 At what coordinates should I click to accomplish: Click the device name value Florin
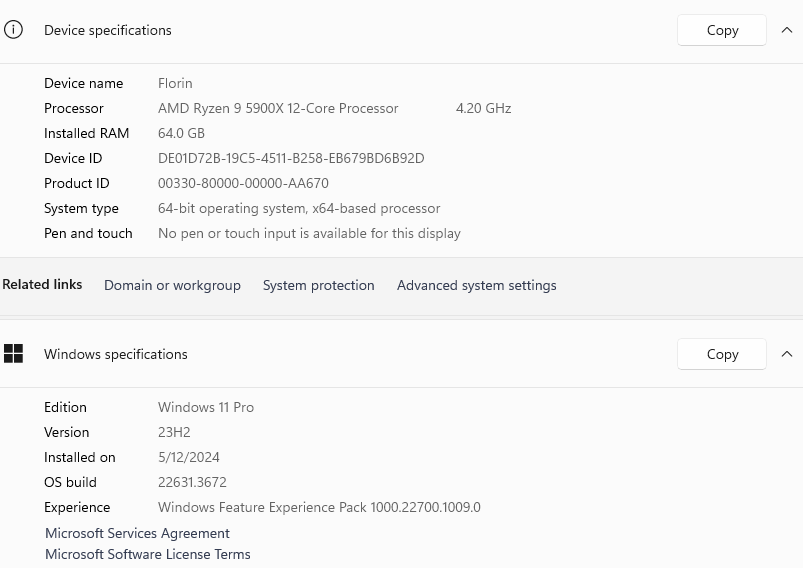click(x=175, y=83)
